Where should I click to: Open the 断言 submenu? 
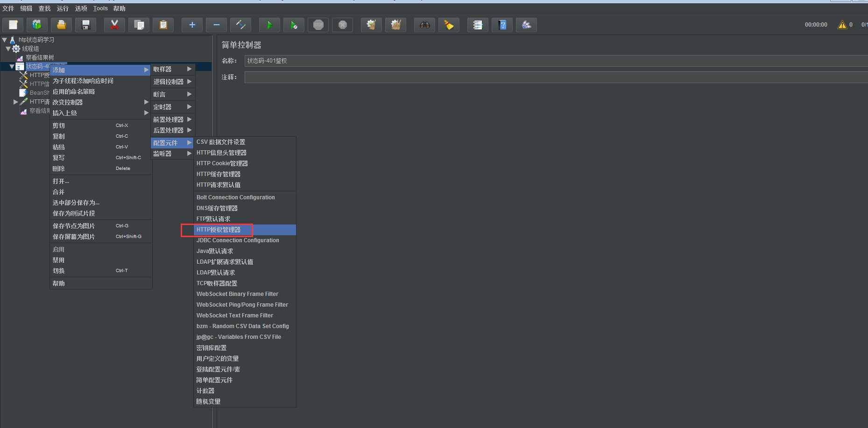[172, 94]
